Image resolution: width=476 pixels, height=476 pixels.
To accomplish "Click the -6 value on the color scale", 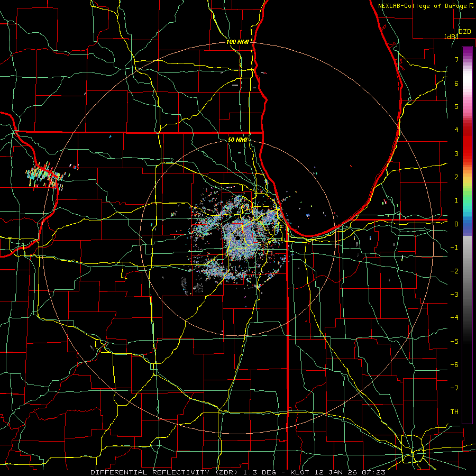I will [x=454, y=364].
